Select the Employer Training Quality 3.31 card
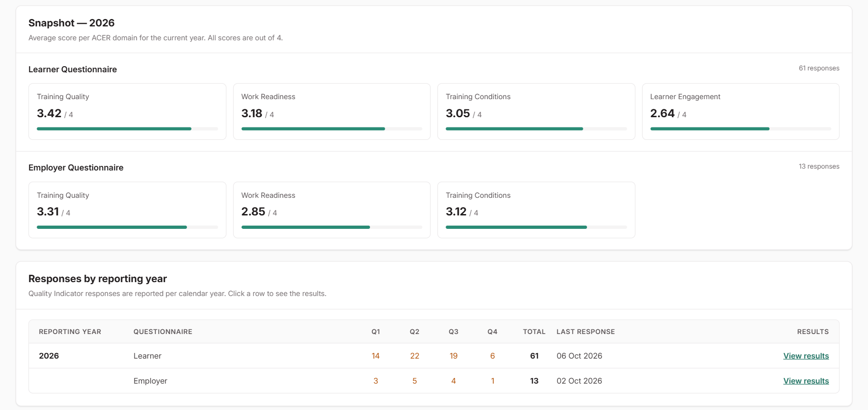 point(128,210)
